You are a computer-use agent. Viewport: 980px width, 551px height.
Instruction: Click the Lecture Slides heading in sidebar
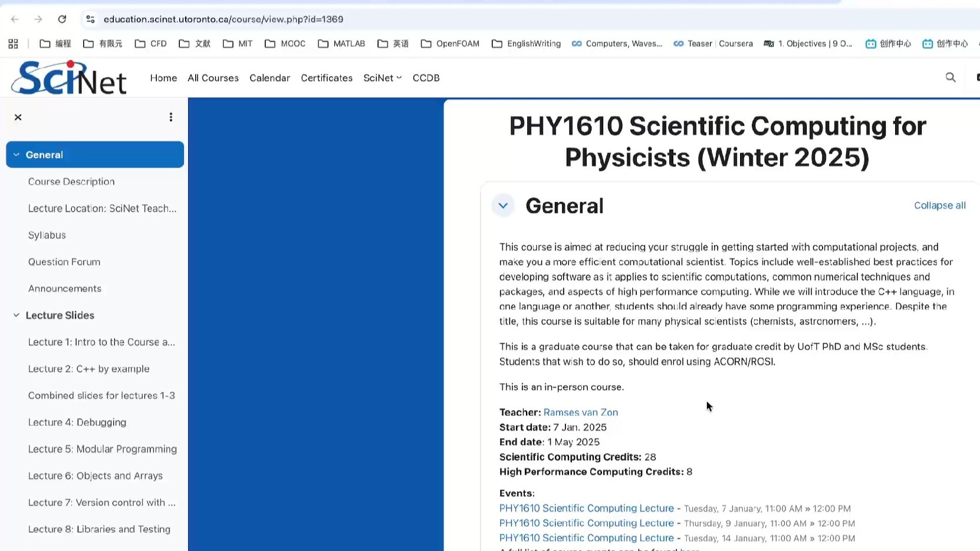coord(60,315)
